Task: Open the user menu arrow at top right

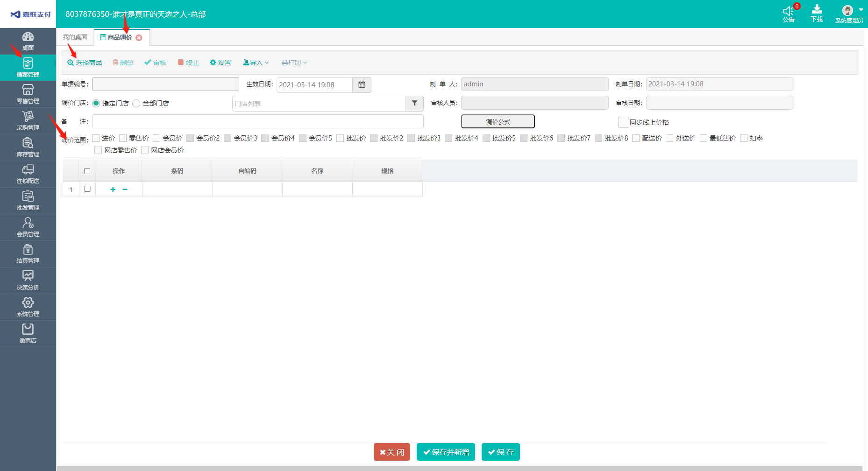Action: click(x=861, y=10)
